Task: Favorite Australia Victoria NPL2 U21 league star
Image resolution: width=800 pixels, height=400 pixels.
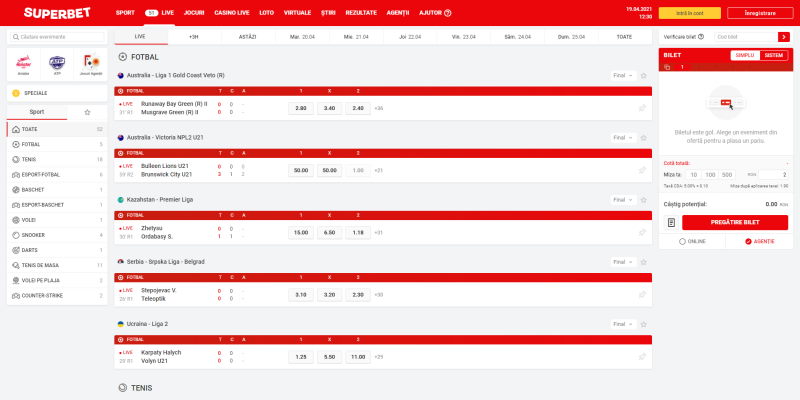Action: coord(643,138)
